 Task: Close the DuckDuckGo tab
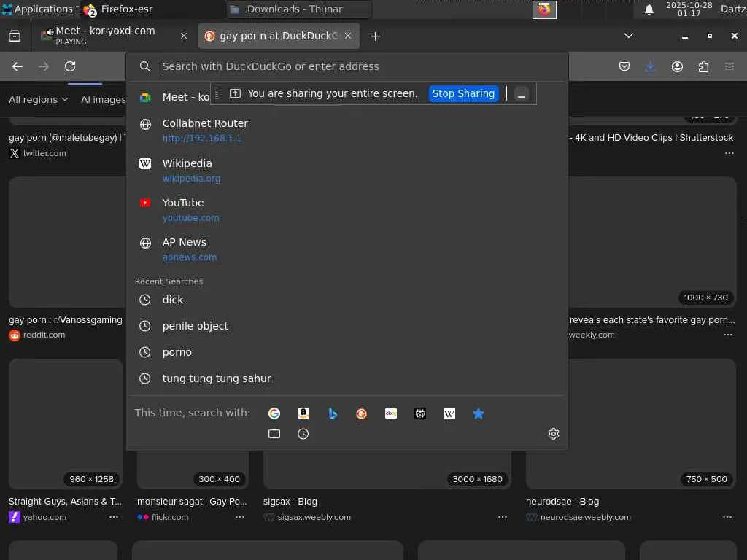pos(348,36)
